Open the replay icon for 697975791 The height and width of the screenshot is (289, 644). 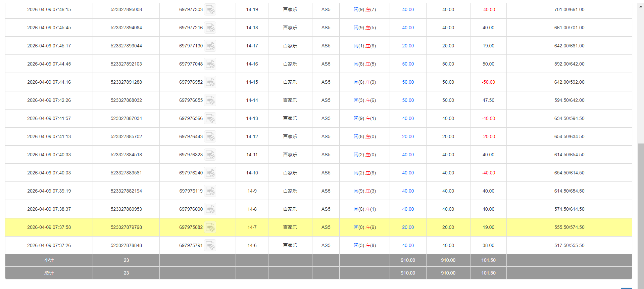(210, 246)
